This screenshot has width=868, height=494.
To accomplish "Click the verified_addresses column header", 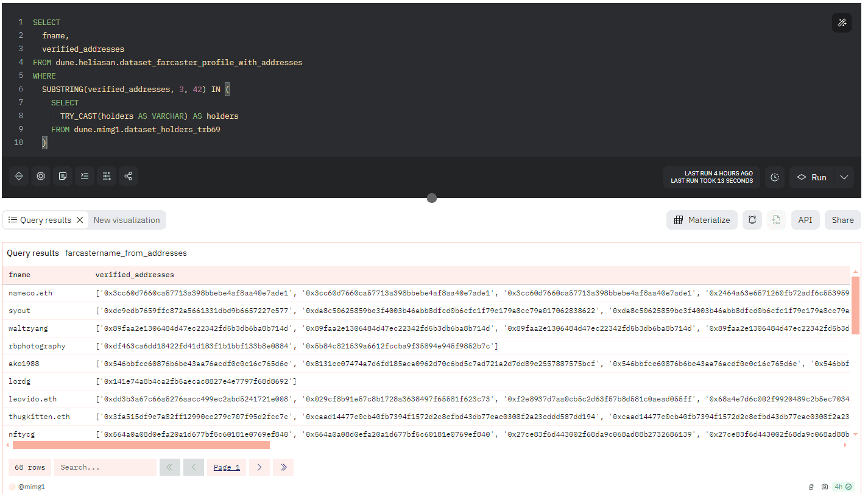I will click(135, 275).
